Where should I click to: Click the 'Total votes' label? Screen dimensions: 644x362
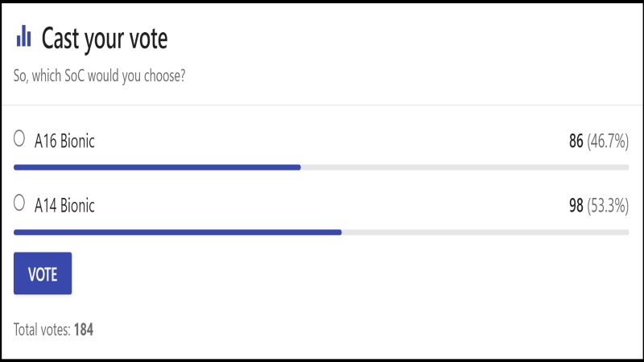(x=42, y=330)
